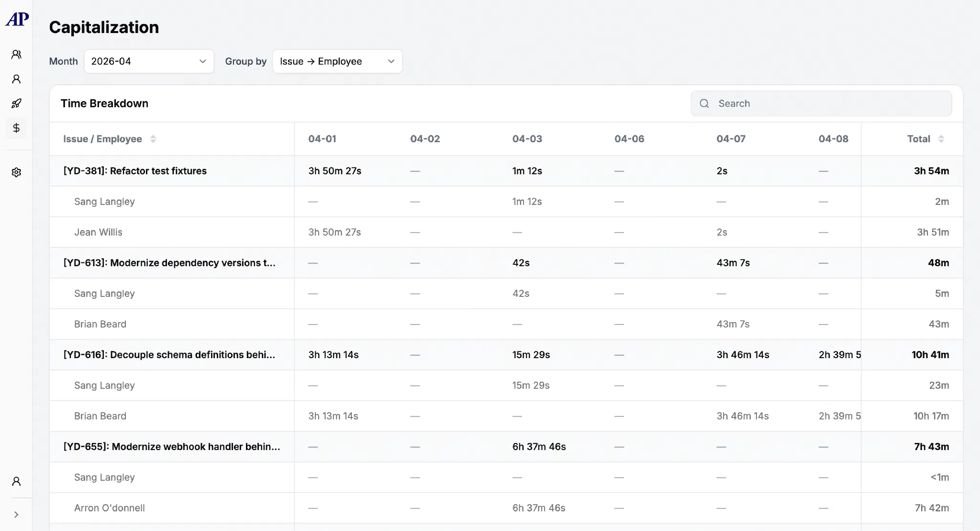
Task: Open the Group by Issue → Employee dropdown
Action: (x=337, y=61)
